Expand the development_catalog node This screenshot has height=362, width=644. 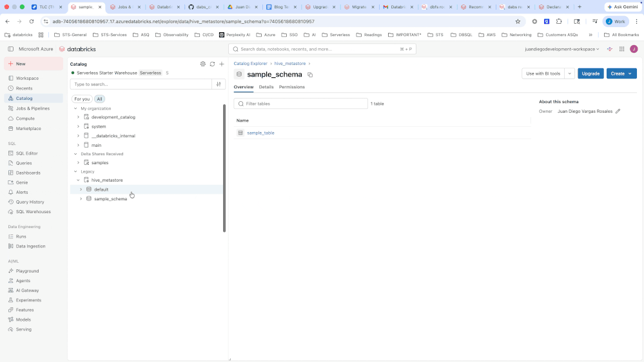[x=78, y=117]
